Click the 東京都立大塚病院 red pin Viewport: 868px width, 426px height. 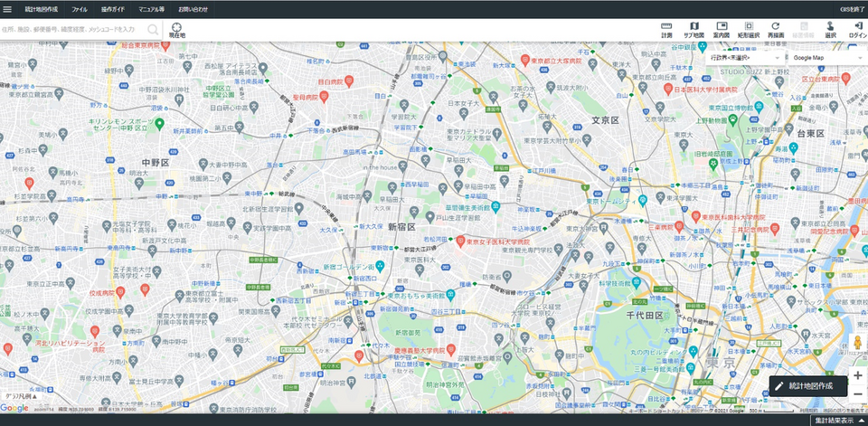(x=525, y=60)
